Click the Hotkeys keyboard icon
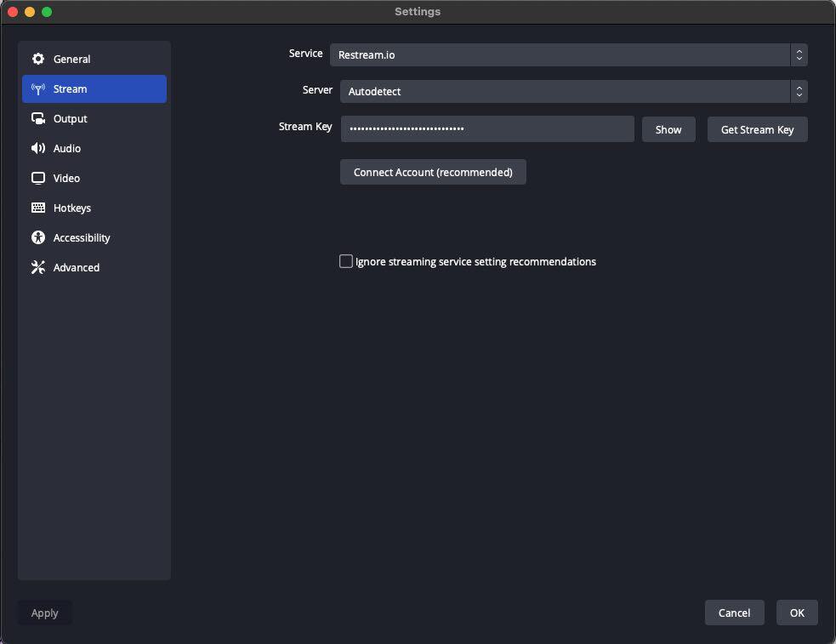Viewport: 836px width, 644px height. pos(38,208)
